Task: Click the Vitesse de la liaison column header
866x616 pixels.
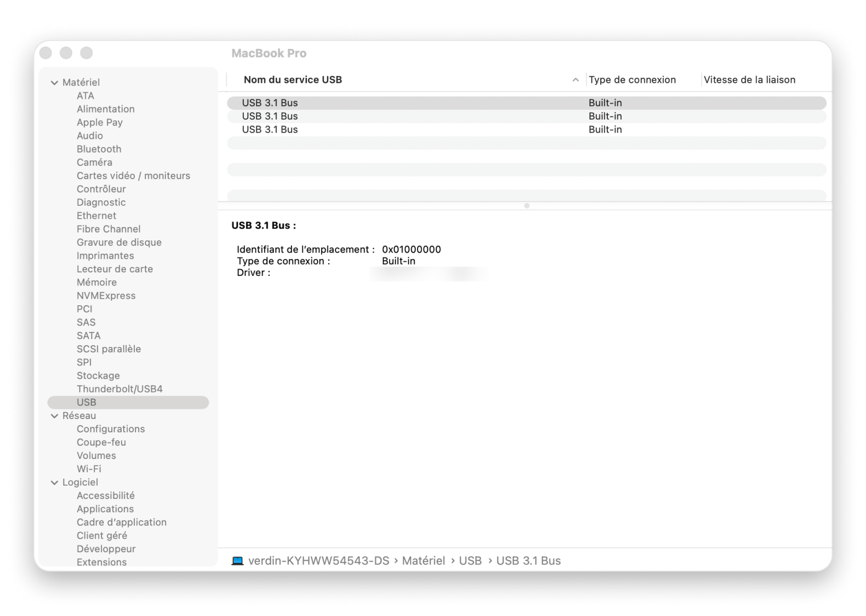Action: pyautogui.click(x=749, y=80)
